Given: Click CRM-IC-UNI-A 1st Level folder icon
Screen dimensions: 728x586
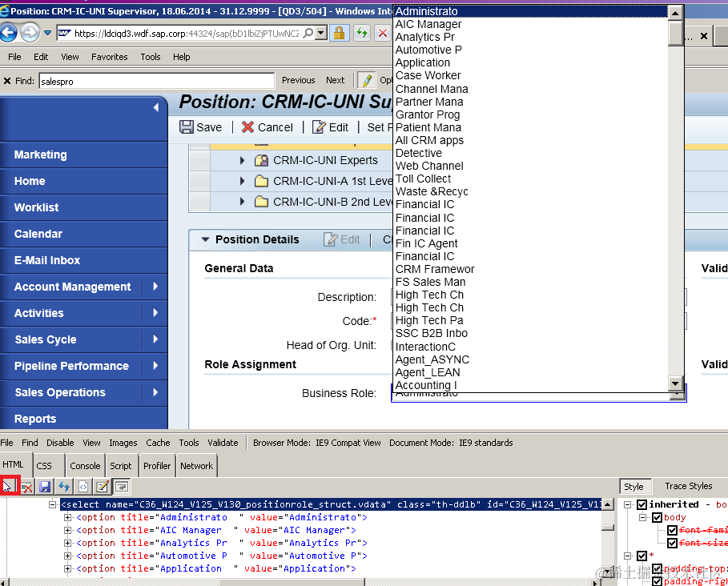Looking at the screenshot, I should coord(261,181).
